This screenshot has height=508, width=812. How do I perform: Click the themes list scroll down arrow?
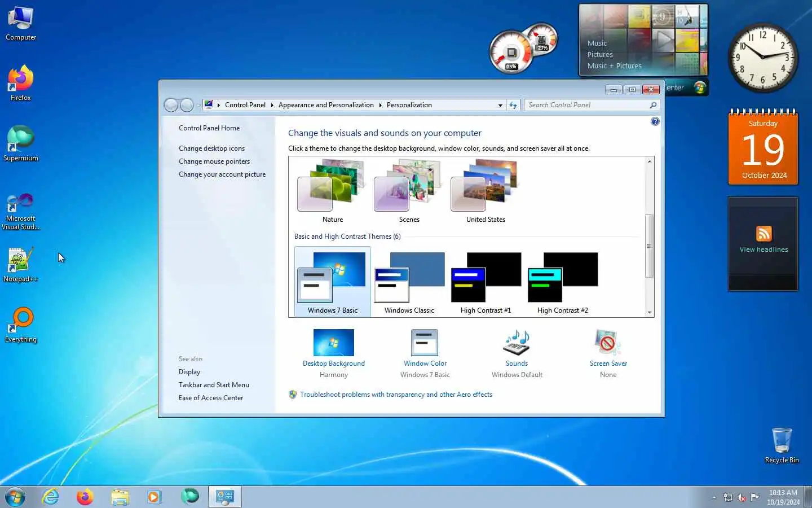coord(649,312)
